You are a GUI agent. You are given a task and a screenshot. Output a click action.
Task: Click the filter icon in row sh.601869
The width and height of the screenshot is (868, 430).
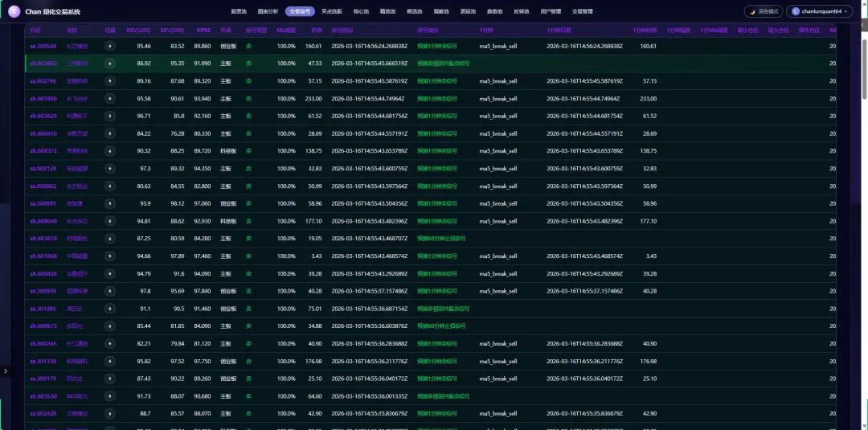click(109, 99)
